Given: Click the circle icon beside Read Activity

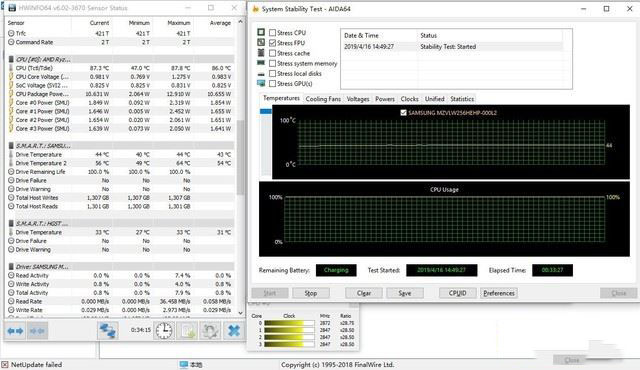Looking at the screenshot, I should tap(11, 275).
